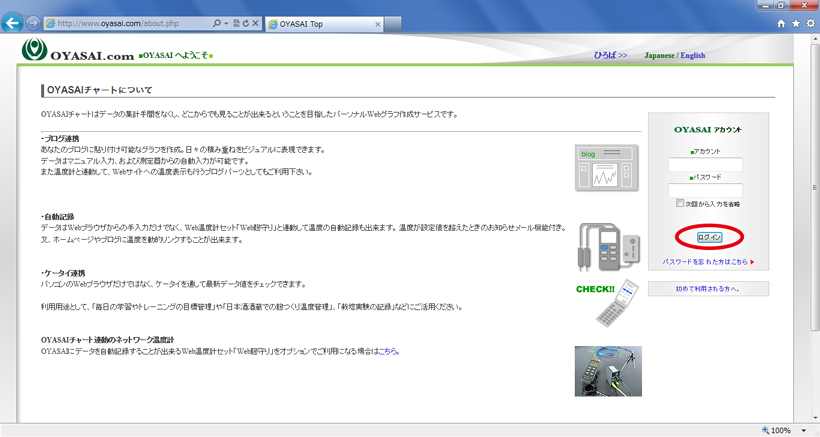
Task: Click the OYASAI へようこそ welcome text
Action: [176, 55]
